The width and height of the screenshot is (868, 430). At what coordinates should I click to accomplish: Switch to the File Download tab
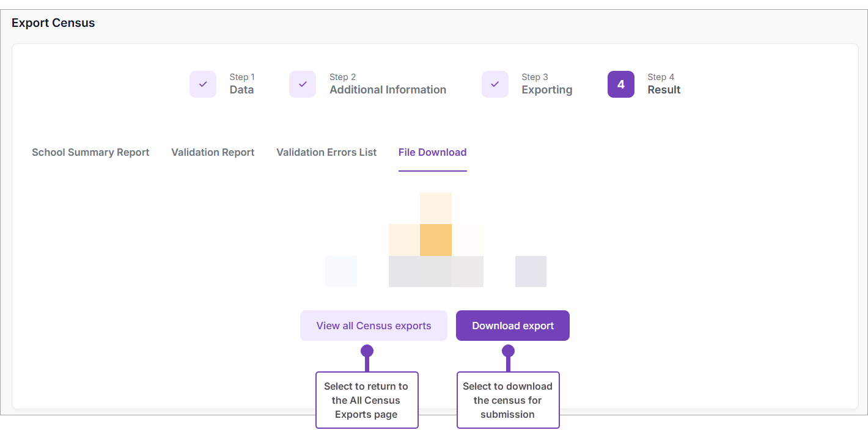point(432,152)
